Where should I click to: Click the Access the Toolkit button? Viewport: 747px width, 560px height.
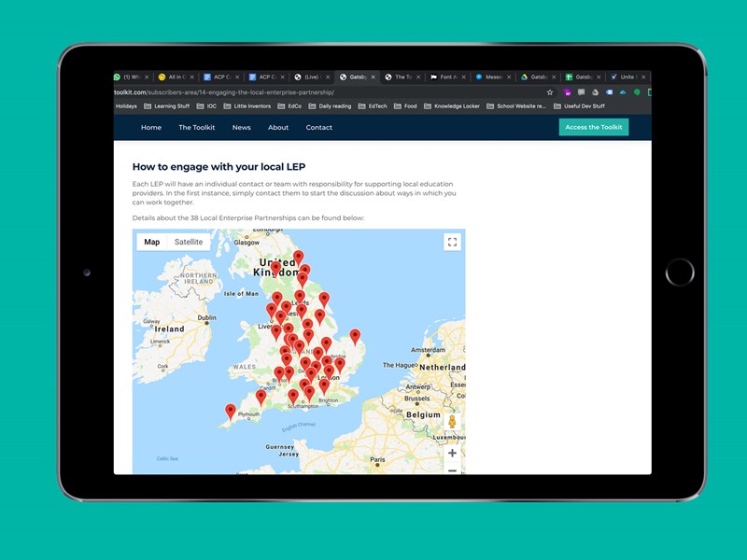coord(594,128)
